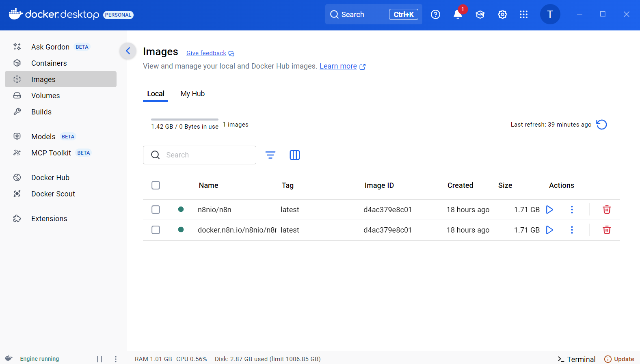Open Docker Hub section

pyautogui.click(x=61, y=177)
